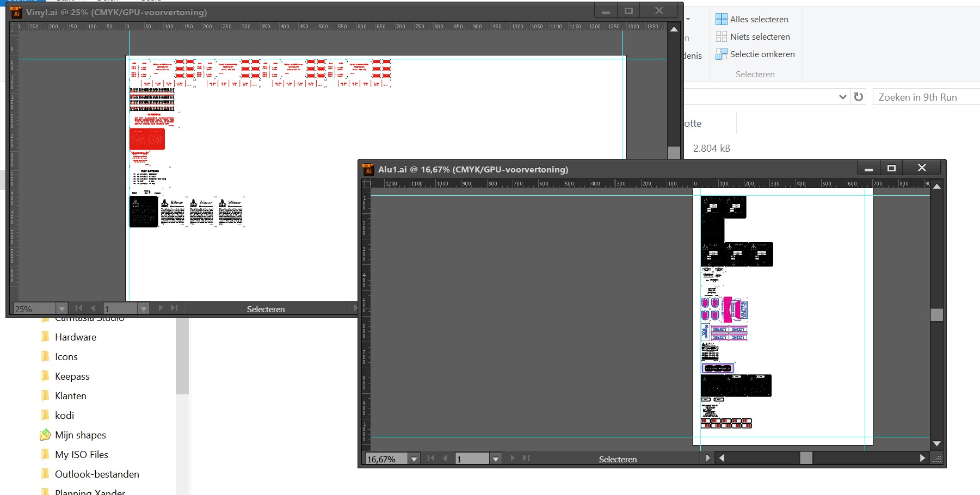Select the Mijn shapes folder in tree
This screenshot has width=980, height=495.
[x=81, y=435]
